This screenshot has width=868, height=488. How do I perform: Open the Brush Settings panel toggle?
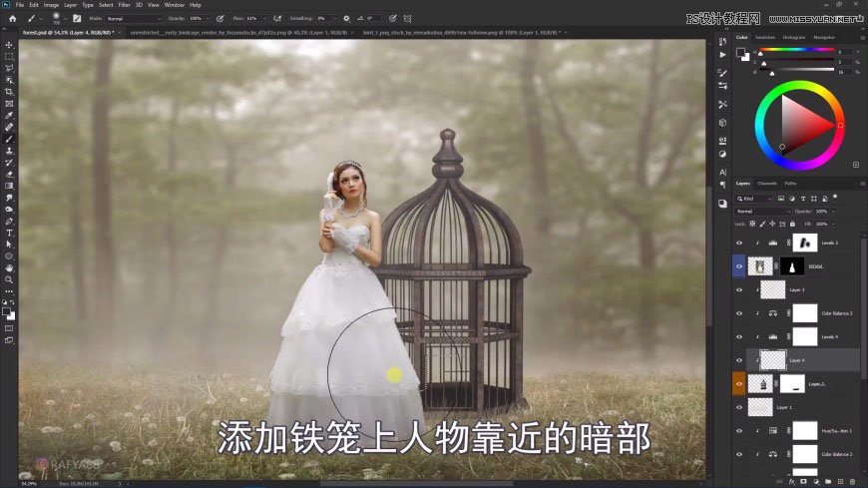click(77, 18)
